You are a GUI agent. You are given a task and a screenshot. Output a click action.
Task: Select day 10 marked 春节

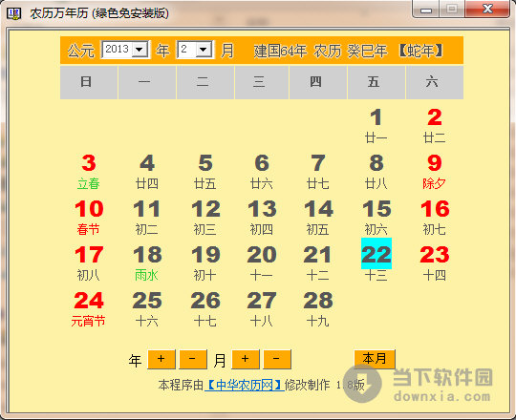pos(89,218)
